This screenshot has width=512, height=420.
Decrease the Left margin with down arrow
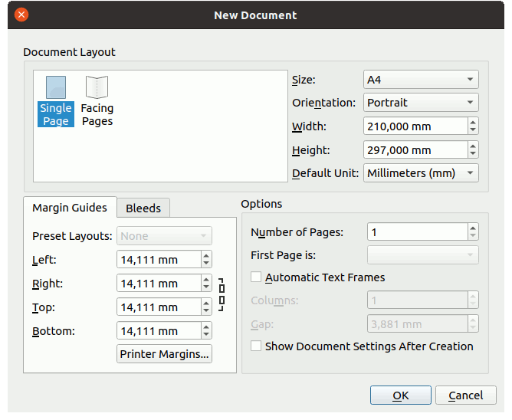(x=206, y=264)
